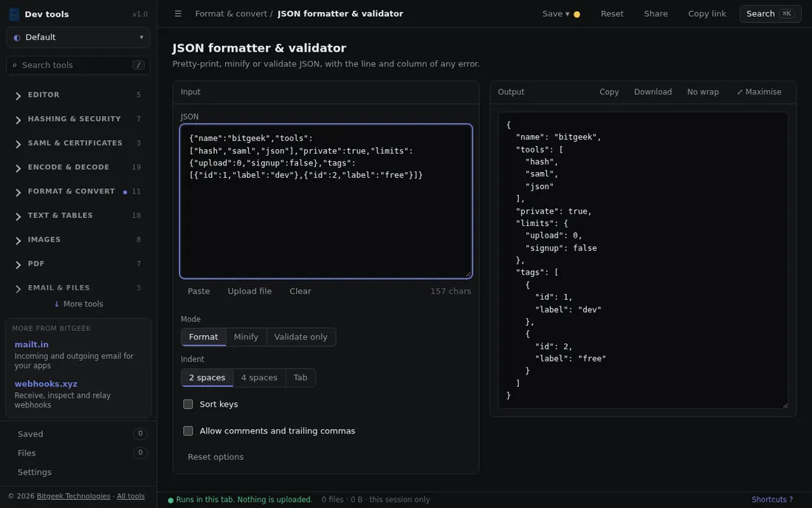Select Format mode
Screen dimensions: 812x508
click(x=204, y=337)
